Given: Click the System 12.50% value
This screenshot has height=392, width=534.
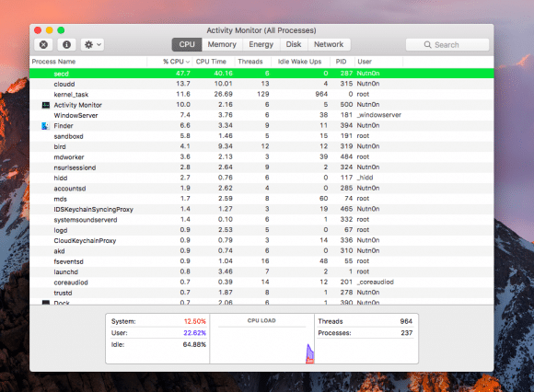Looking at the screenshot, I should click(x=195, y=321).
